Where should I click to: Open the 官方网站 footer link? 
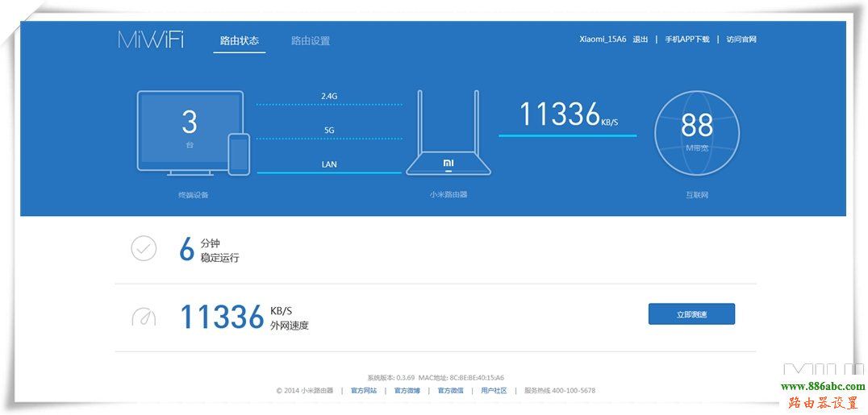tap(363, 391)
